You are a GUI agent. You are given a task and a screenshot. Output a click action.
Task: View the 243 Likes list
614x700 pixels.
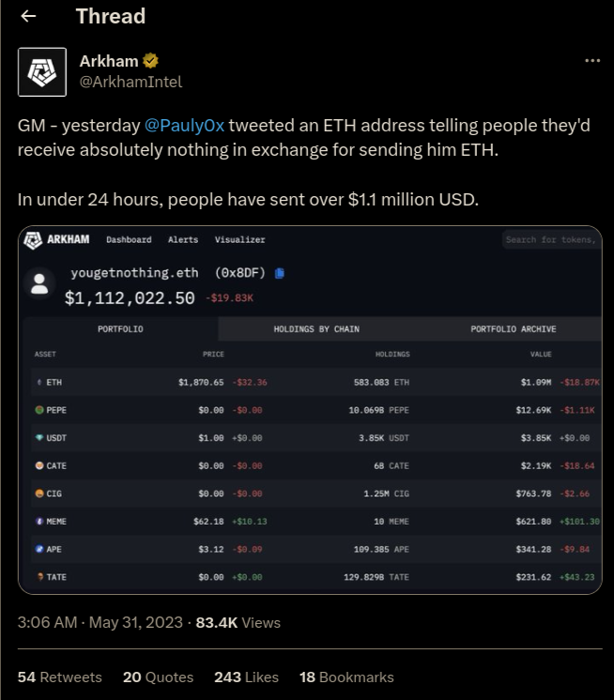(247, 677)
